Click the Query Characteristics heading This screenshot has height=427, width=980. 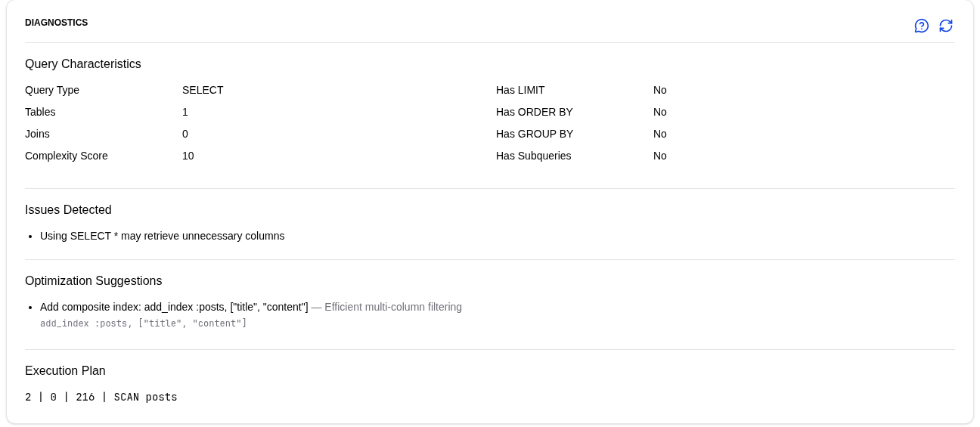[83, 64]
